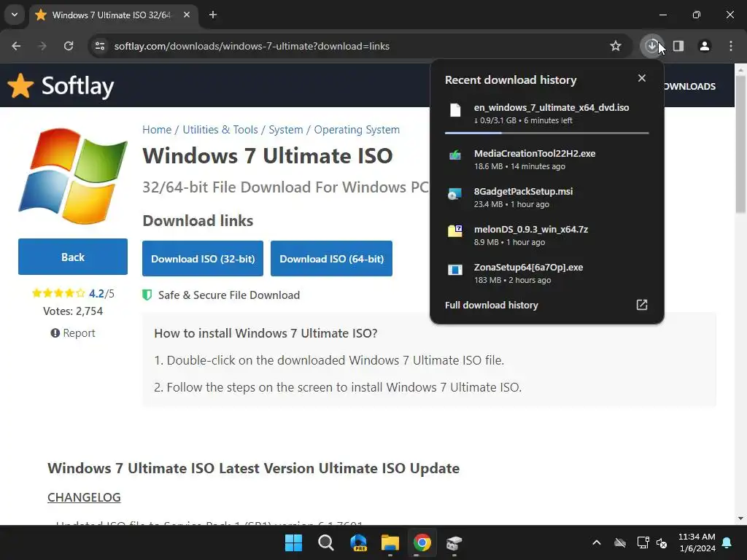Image resolution: width=747 pixels, height=560 pixels.
Task: Click the blue Back button
Action: [x=73, y=257]
